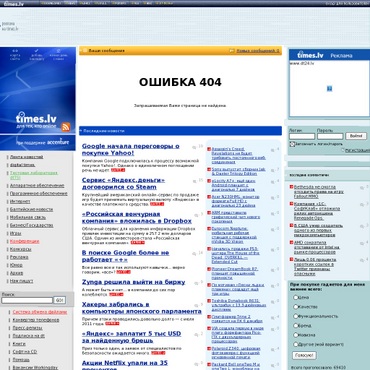Open the Интернет section in left menu
This screenshot has height=370, width=370.
(x=20, y=201)
